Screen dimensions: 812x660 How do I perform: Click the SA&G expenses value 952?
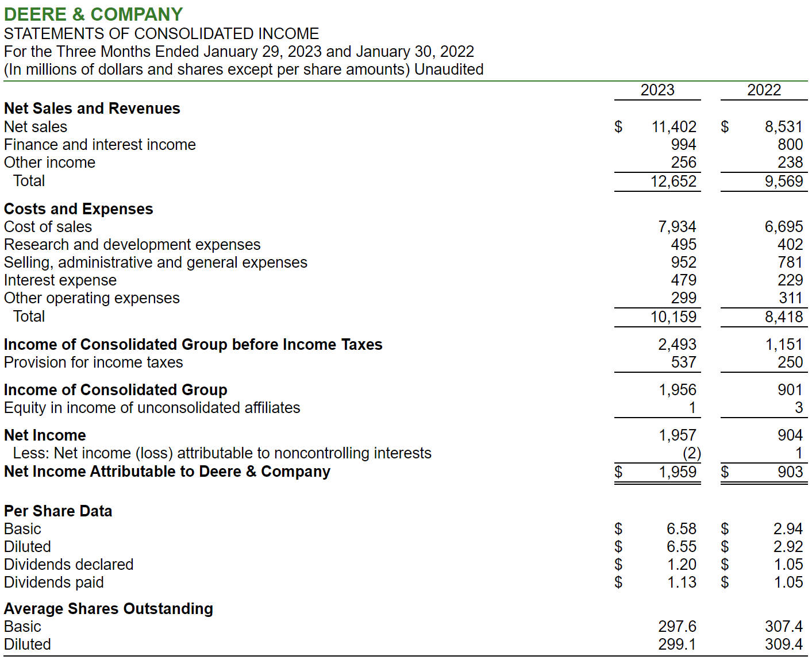point(683,262)
